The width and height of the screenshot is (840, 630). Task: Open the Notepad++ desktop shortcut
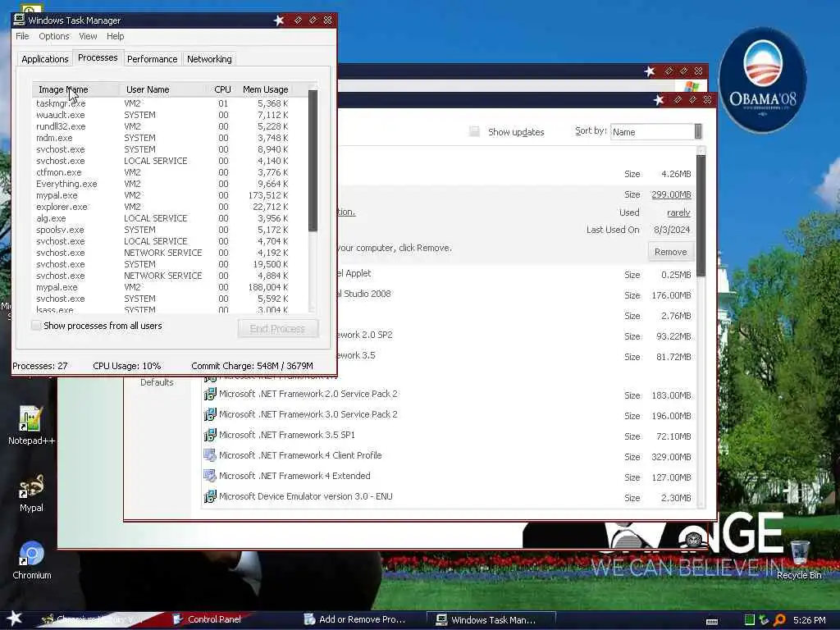31,426
